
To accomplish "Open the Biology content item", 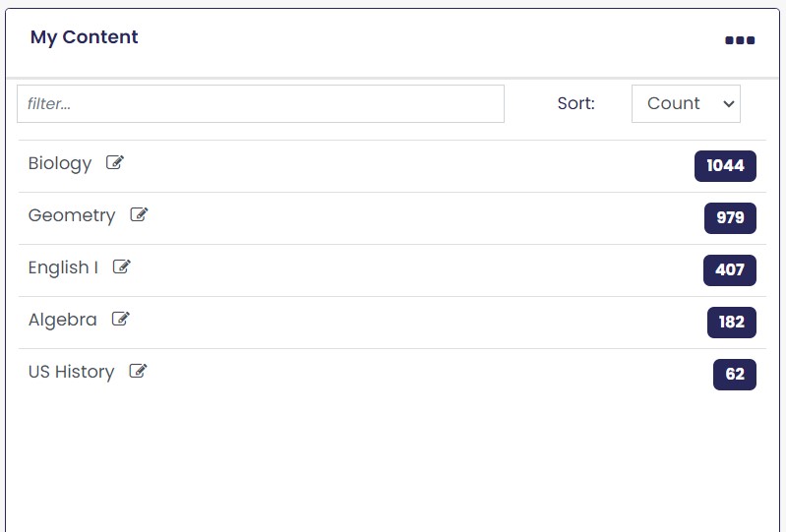I will click(60, 163).
